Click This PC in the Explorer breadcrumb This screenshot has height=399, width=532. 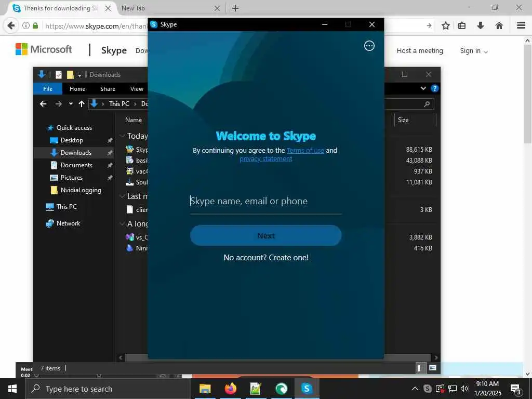click(119, 104)
